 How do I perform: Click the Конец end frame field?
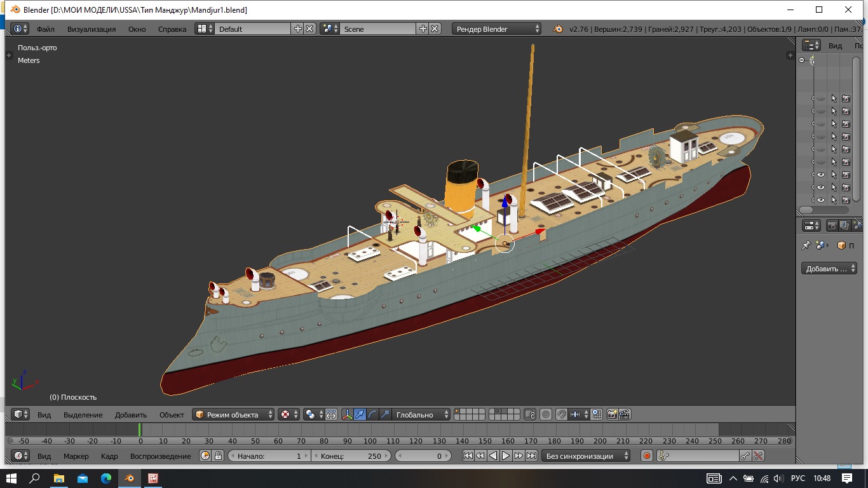(x=351, y=456)
